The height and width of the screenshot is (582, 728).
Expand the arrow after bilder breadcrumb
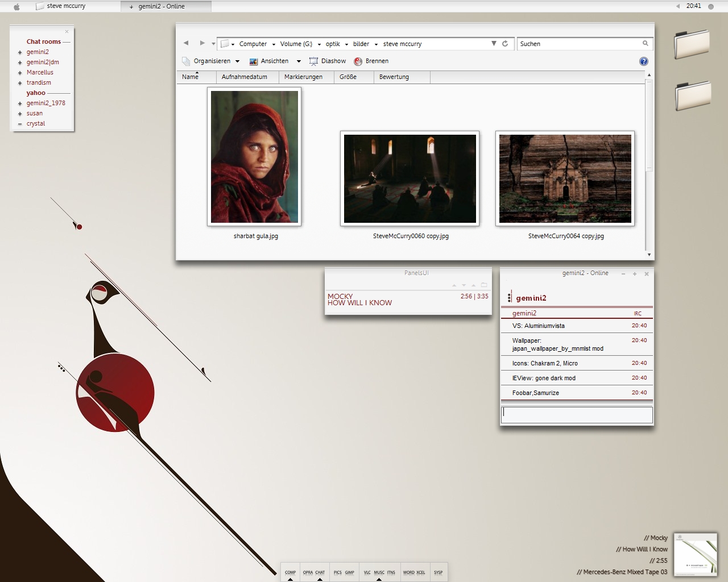(x=376, y=44)
